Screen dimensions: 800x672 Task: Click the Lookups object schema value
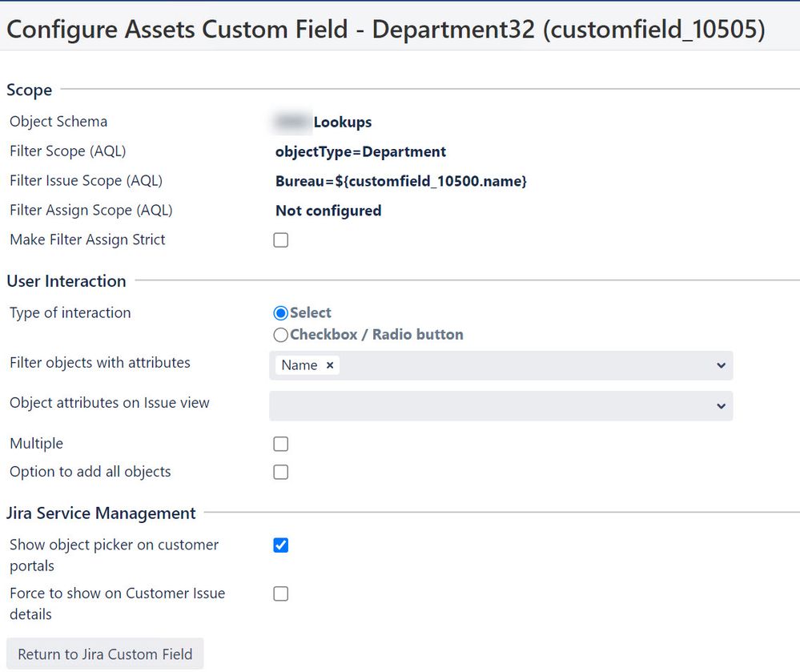point(342,123)
